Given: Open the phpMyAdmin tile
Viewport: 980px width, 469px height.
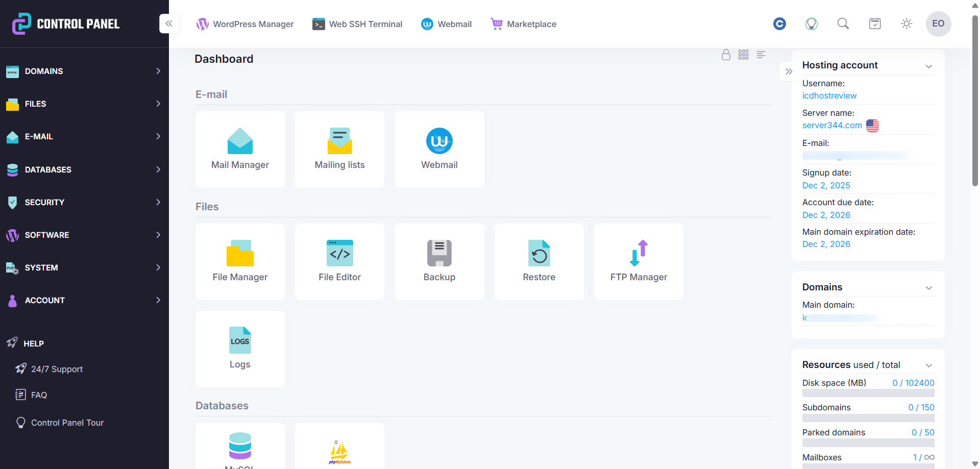Looking at the screenshot, I should pos(339,446).
